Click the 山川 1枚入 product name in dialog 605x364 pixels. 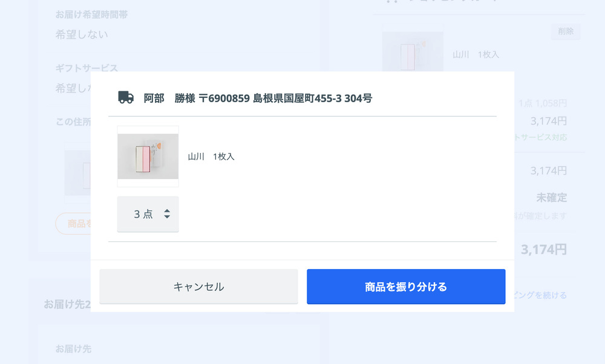211,157
